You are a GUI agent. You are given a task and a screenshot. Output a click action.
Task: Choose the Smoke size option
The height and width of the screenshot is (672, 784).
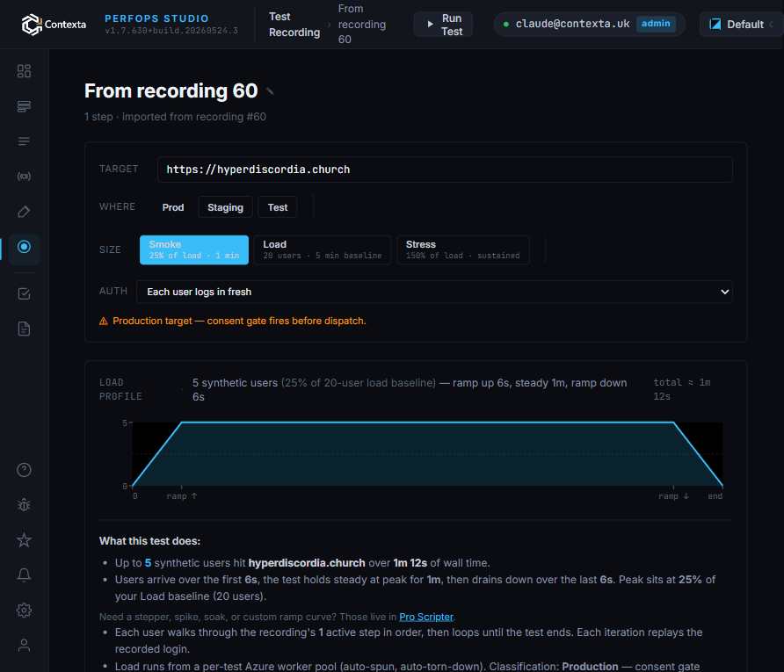(194, 249)
